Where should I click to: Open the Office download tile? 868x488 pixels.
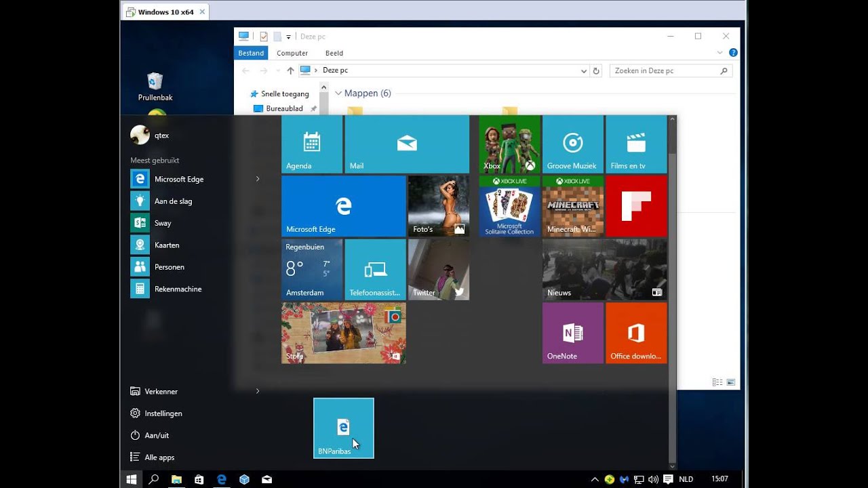click(636, 333)
